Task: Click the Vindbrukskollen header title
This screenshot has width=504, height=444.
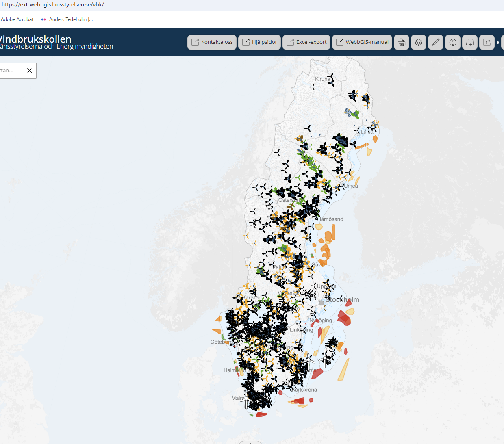Action: (36, 39)
